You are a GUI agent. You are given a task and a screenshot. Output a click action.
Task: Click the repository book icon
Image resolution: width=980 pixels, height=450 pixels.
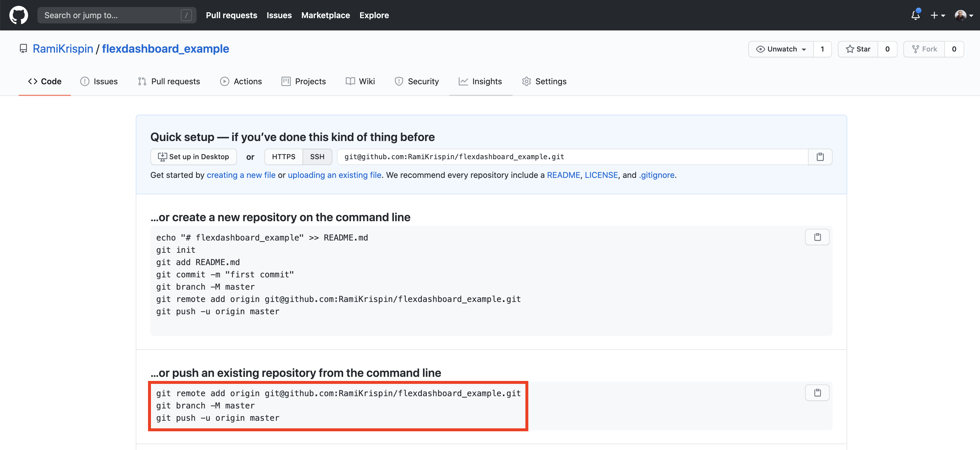[x=23, y=49]
